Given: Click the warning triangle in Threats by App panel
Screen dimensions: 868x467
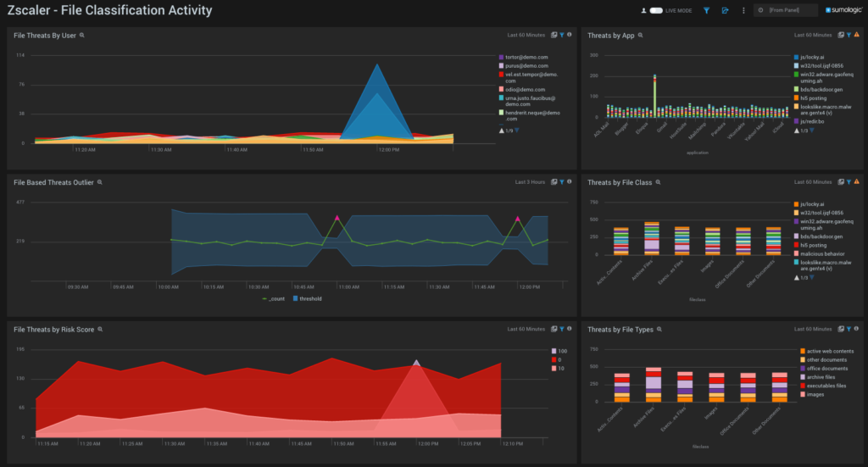Looking at the screenshot, I should click(x=856, y=35).
